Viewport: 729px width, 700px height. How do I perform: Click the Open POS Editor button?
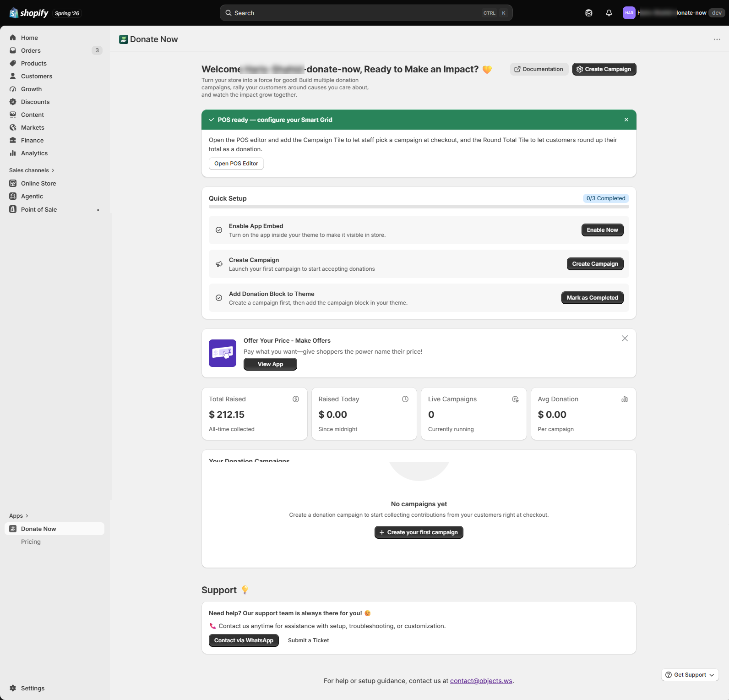(236, 164)
